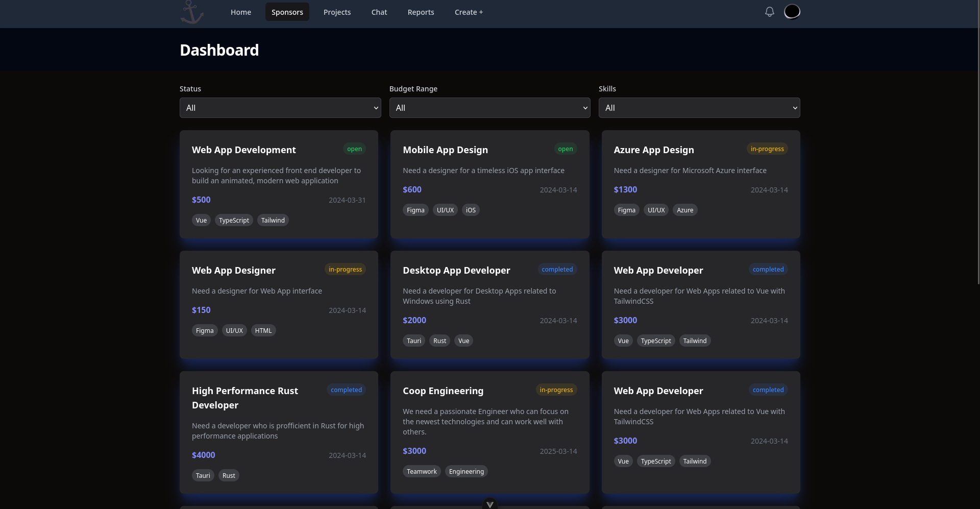Click the 2024-03-31 date
Image resolution: width=980 pixels, height=509 pixels.
coord(347,200)
